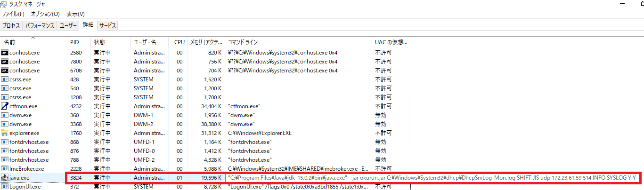This screenshot has width=644, height=190.
Task: Sort by the ユーザー名 column header
Action: (149, 42)
